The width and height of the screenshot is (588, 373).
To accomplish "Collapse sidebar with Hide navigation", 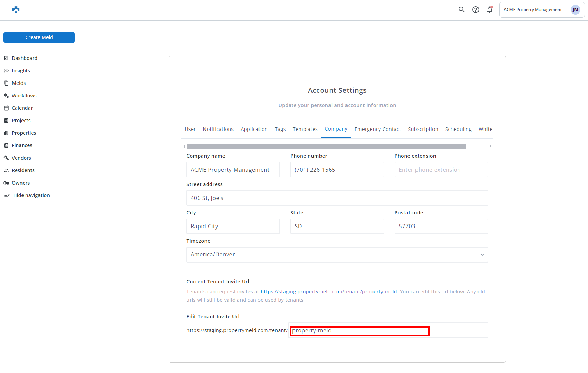I will (x=31, y=195).
